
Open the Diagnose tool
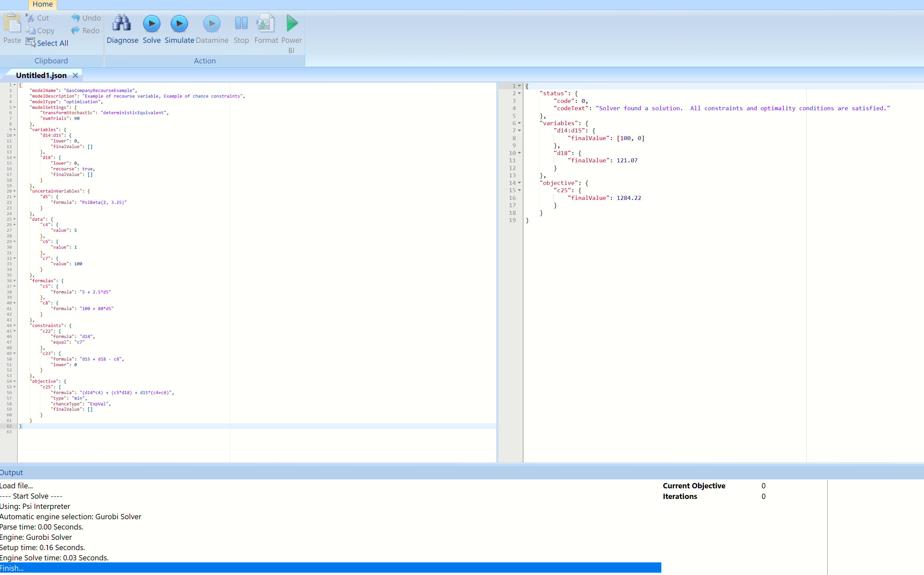pyautogui.click(x=122, y=29)
